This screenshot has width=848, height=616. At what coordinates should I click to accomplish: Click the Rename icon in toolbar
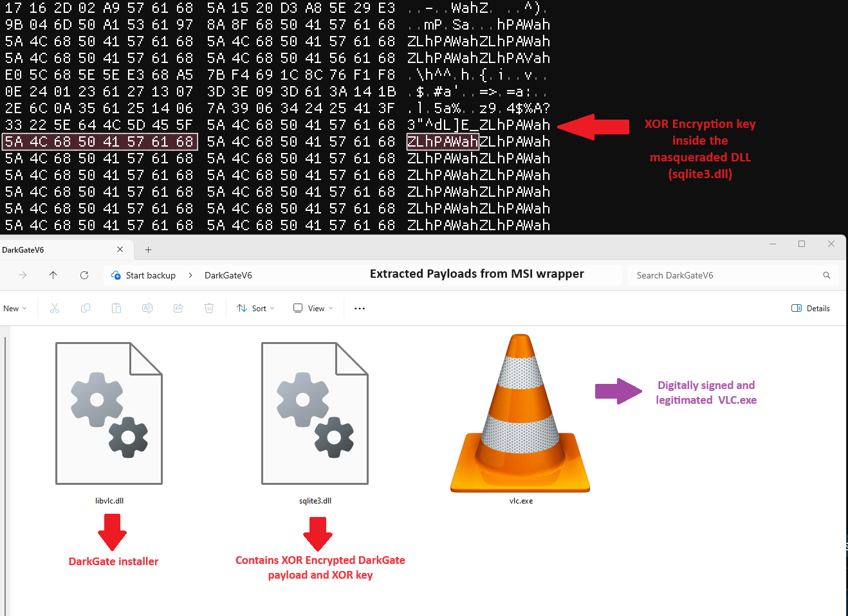click(147, 309)
